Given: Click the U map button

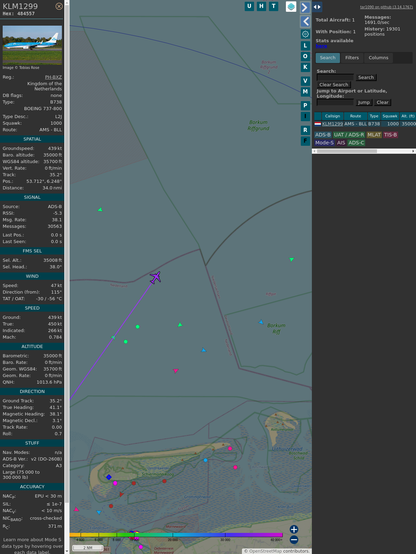Looking at the screenshot, I should click(x=249, y=6).
